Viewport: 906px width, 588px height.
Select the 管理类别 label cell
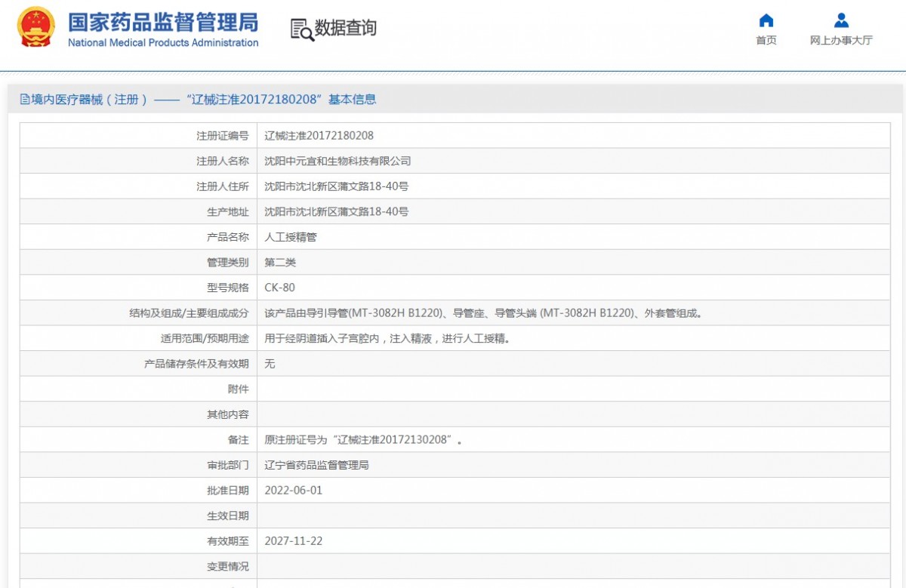coord(139,263)
